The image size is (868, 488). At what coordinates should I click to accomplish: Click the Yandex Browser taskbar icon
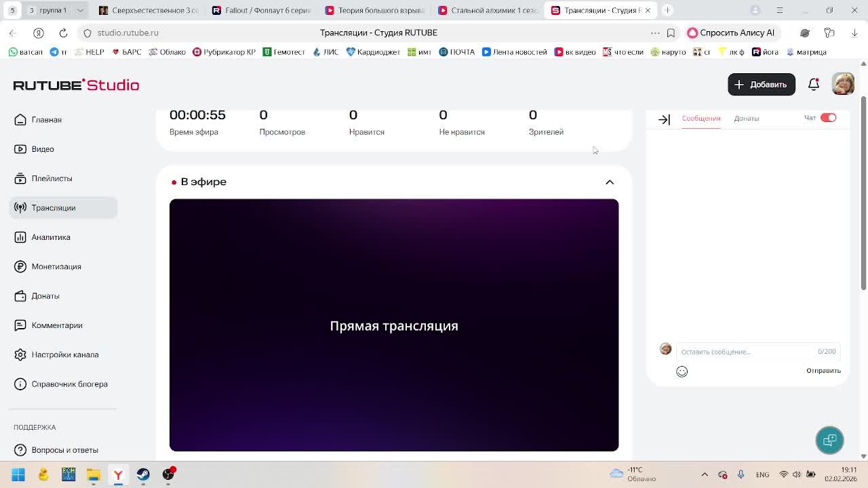point(118,474)
